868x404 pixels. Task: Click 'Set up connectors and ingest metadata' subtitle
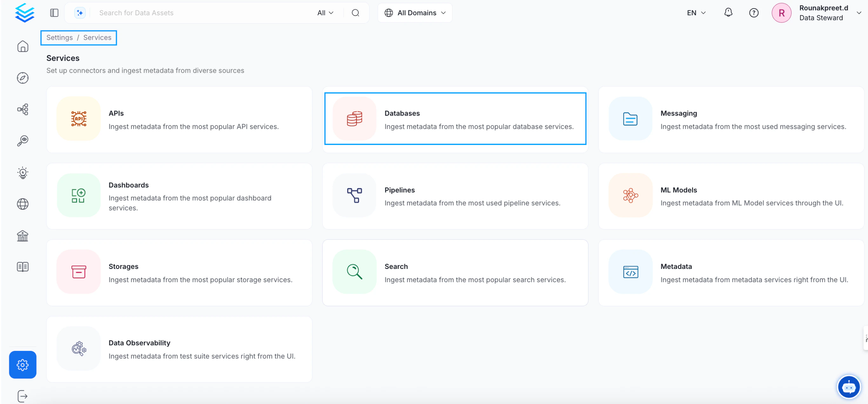click(145, 71)
